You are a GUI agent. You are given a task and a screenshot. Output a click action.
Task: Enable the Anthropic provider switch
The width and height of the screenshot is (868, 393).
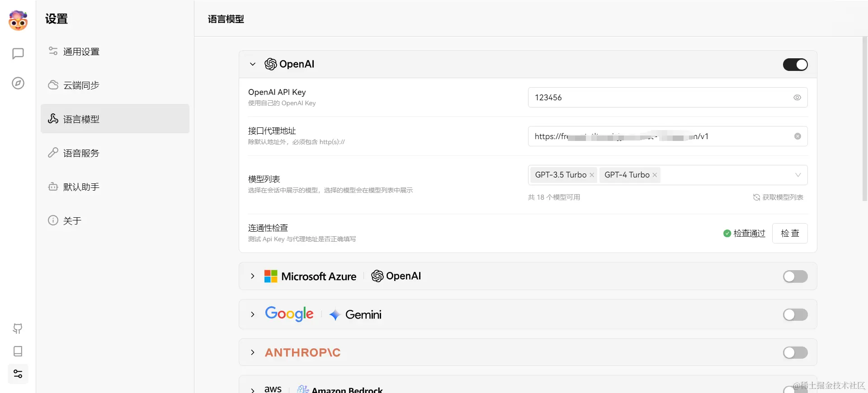[x=795, y=352]
